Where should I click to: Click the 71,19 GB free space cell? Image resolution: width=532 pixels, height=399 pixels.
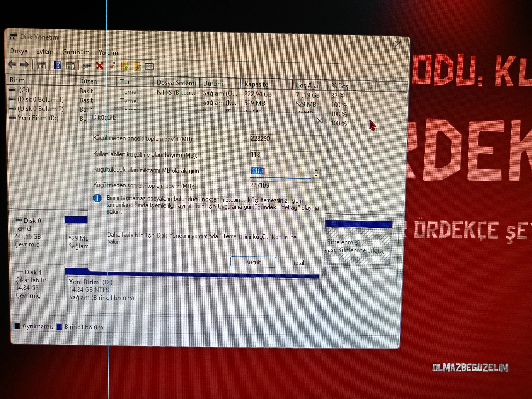pyautogui.click(x=308, y=95)
